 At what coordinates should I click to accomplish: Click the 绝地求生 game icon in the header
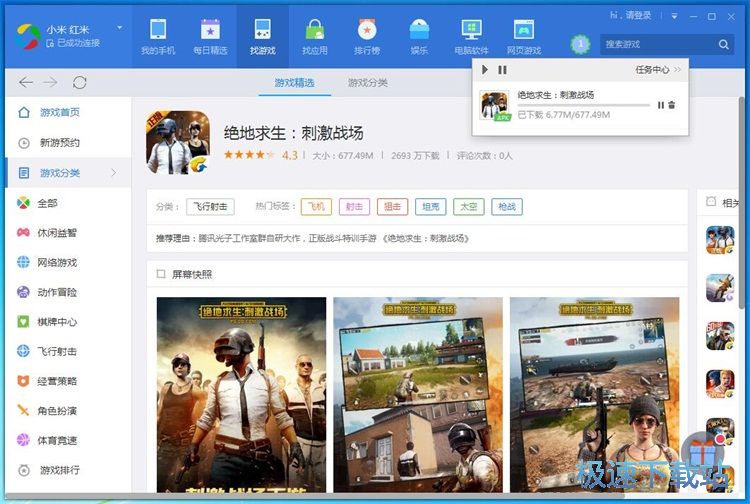tap(178, 142)
